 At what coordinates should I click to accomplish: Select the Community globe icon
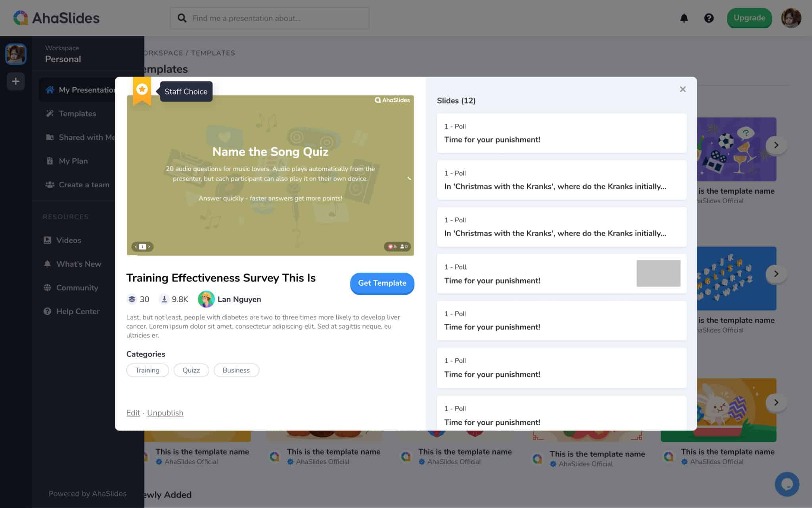(47, 287)
